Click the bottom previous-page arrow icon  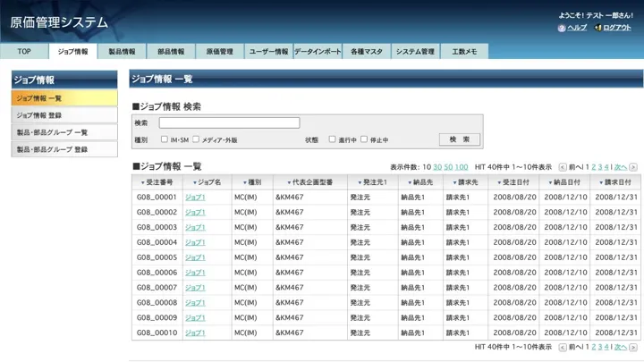coord(563,347)
